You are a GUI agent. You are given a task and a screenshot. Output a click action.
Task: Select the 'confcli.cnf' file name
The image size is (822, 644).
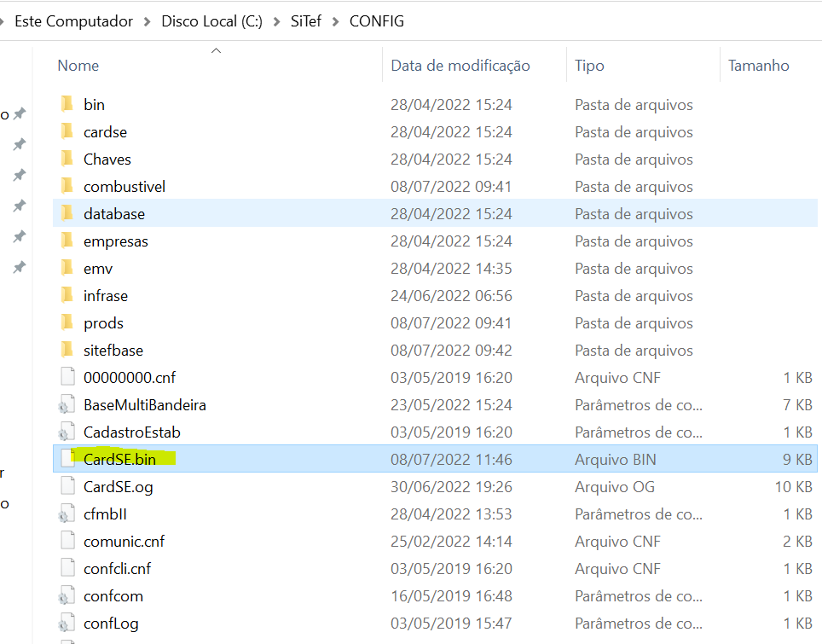(118, 568)
